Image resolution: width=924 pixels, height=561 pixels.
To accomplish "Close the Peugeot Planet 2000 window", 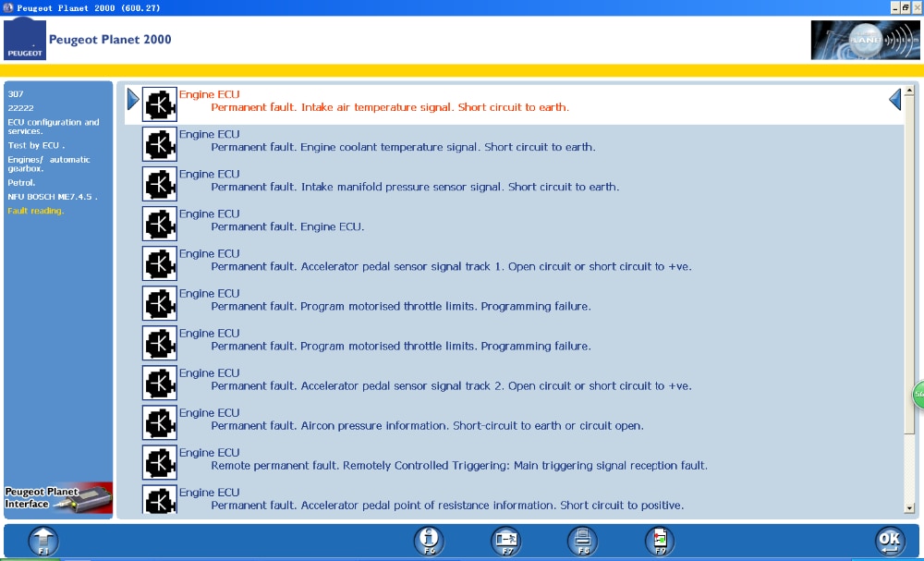I will 917,7.
